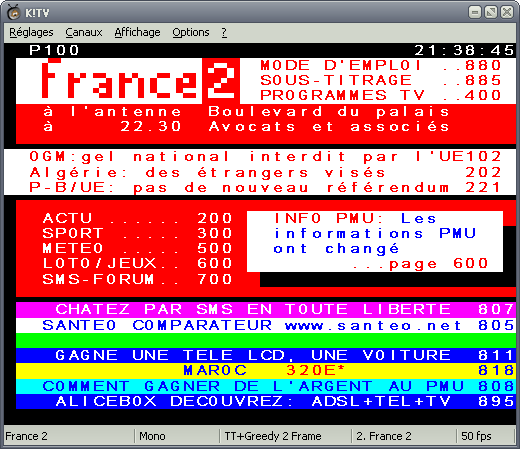
Task: Select the METEO 500 teletext entry
Action: pyautogui.click(x=137, y=248)
